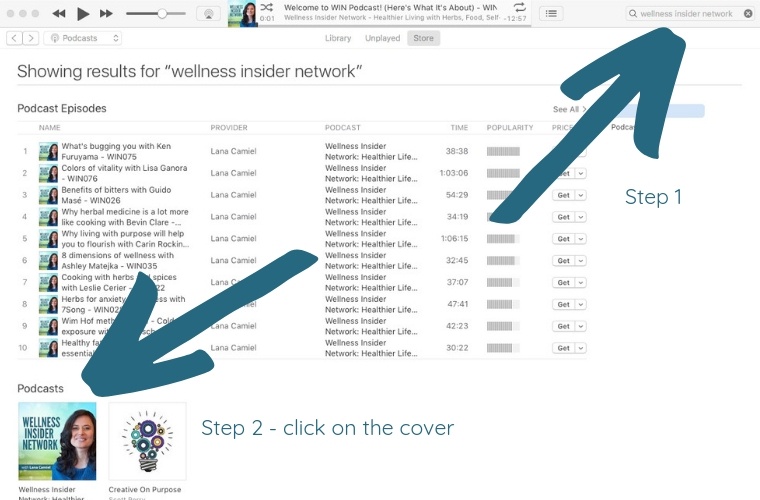Screen dimensions: 760x500
Task: Open the Creative On Purpose title link
Action: (144, 489)
